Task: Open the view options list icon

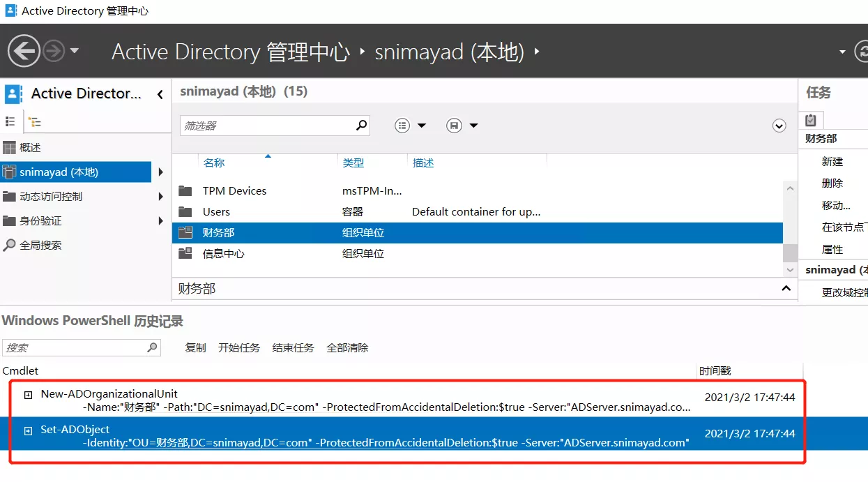Action: pyautogui.click(x=402, y=126)
